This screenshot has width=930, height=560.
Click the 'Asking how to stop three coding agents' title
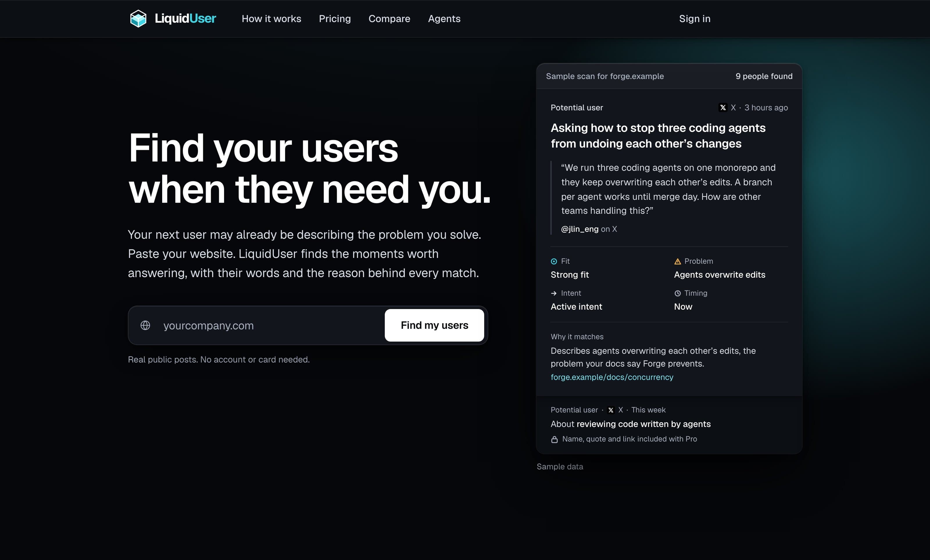point(658,136)
